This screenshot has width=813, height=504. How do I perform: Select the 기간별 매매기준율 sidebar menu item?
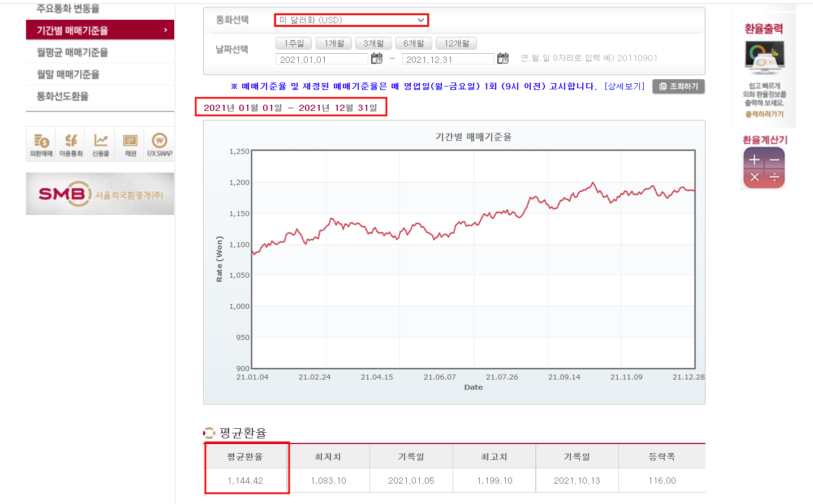(x=100, y=30)
